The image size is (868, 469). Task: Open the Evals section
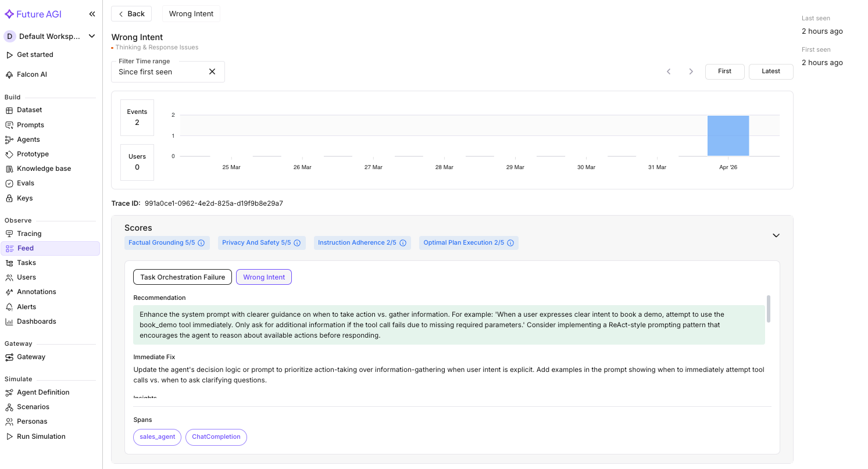(26, 182)
